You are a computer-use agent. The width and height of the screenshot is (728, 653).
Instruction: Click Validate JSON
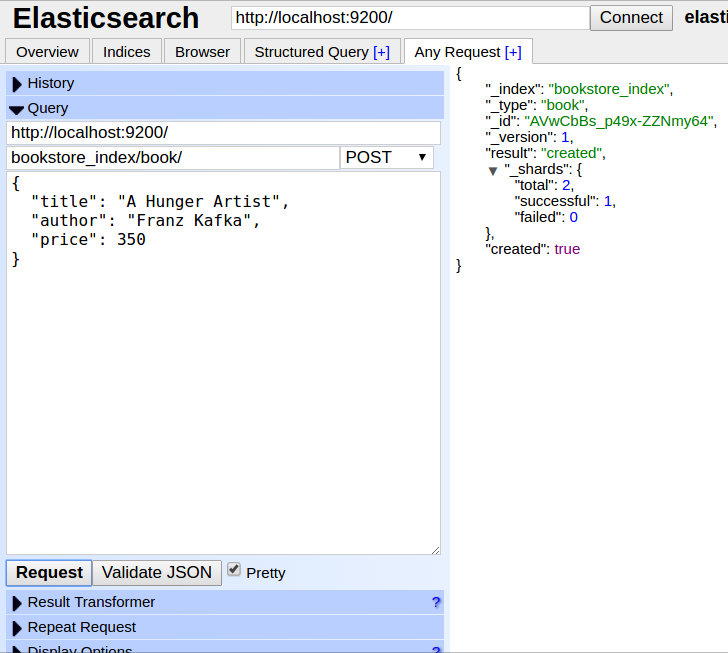coord(157,573)
